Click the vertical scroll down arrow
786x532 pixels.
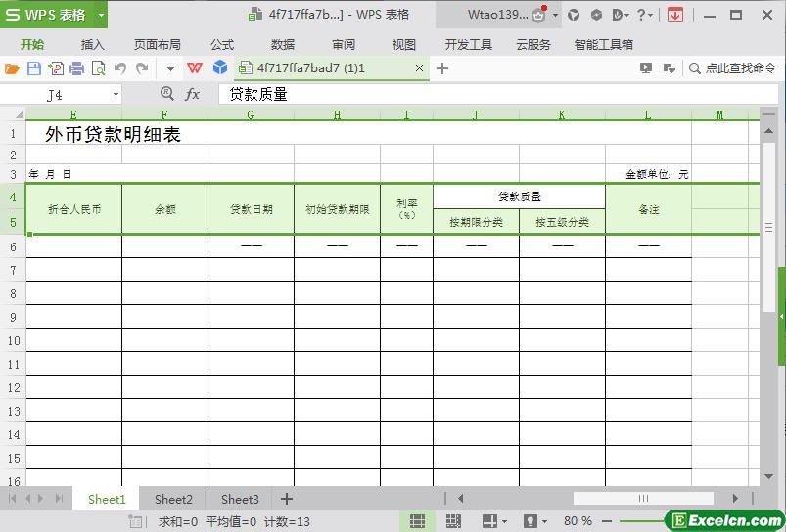point(768,476)
